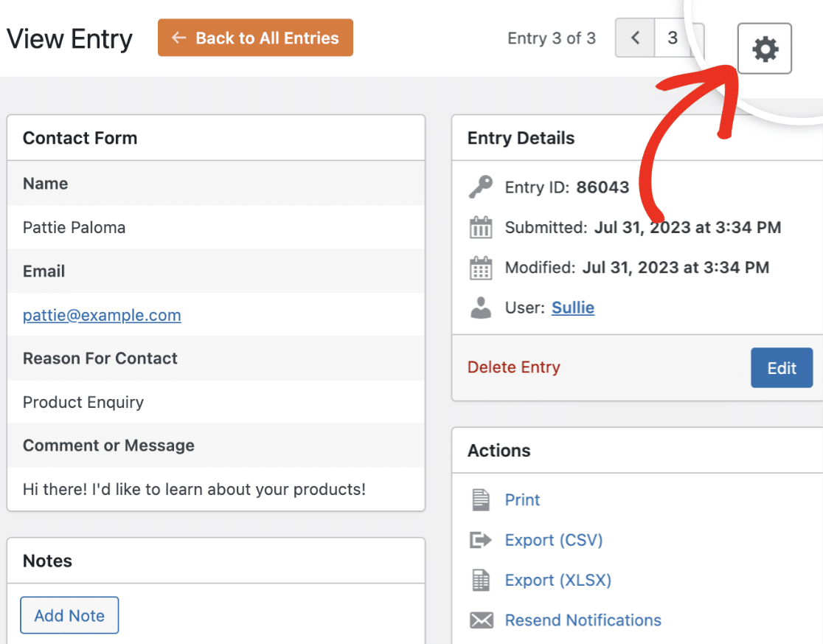Click Export (XLSX) link
The height and width of the screenshot is (644, 823).
point(558,580)
